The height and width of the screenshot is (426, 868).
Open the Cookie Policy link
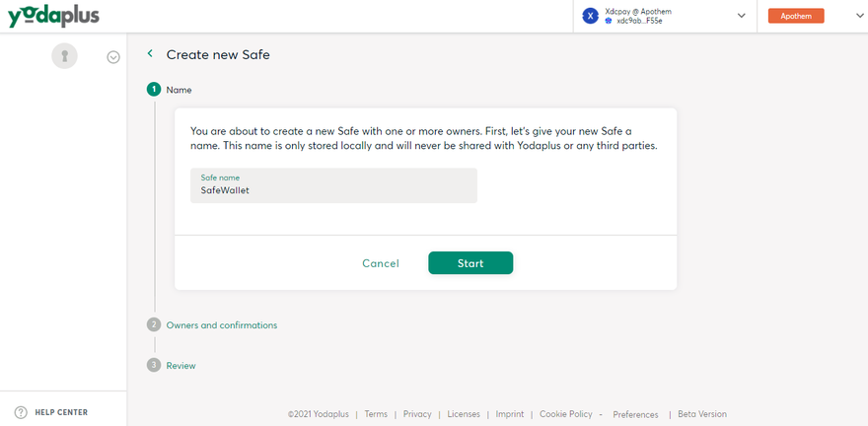click(x=566, y=414)
